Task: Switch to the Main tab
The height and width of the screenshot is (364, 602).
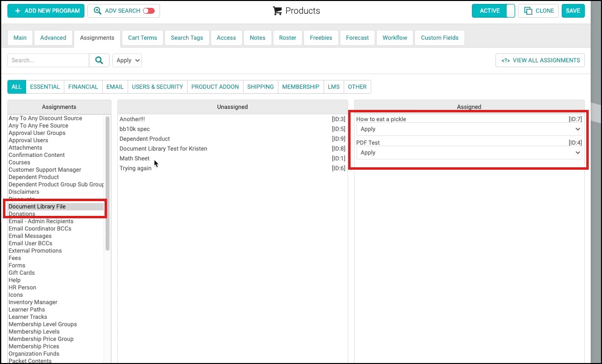Action: tap(20, 38)
